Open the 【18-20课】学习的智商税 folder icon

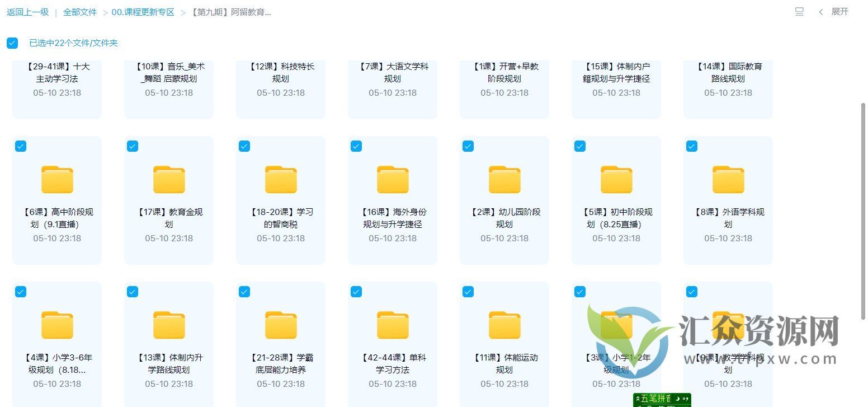point(281,180)
